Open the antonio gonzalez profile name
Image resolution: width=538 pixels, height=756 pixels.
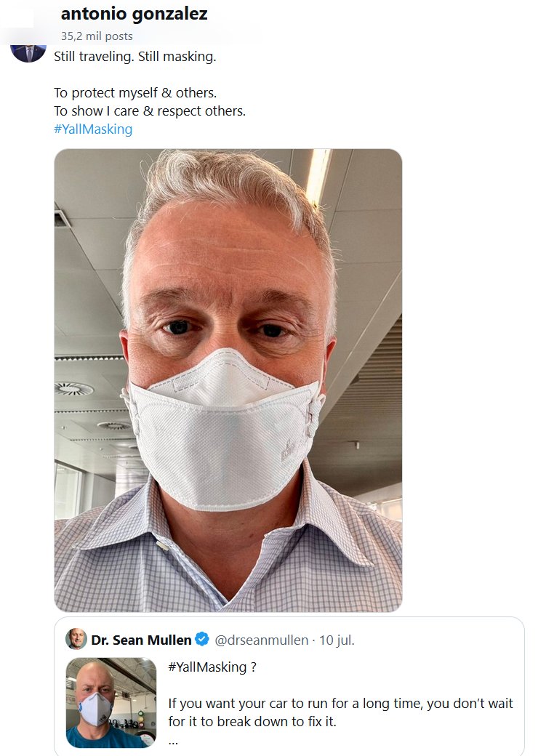134,14
